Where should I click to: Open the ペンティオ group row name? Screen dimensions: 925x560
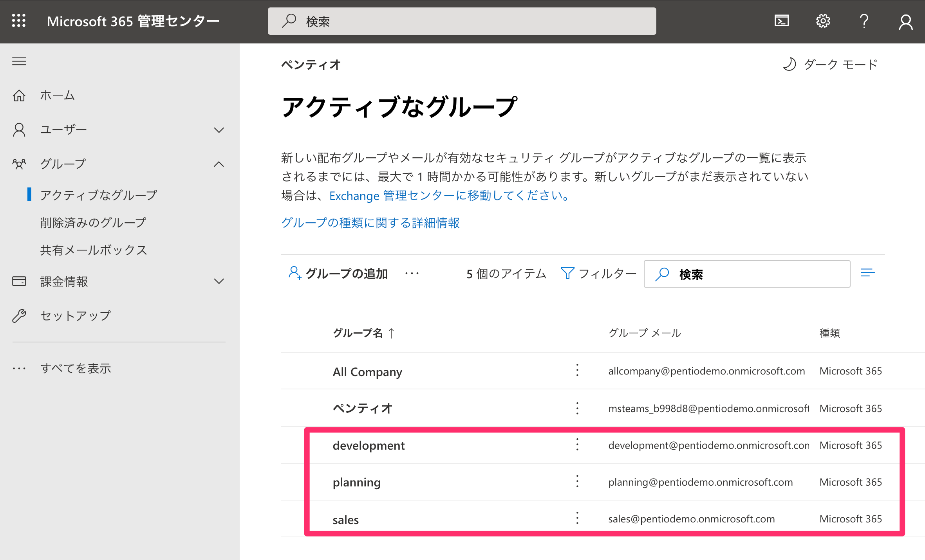[x=363, y=408]
